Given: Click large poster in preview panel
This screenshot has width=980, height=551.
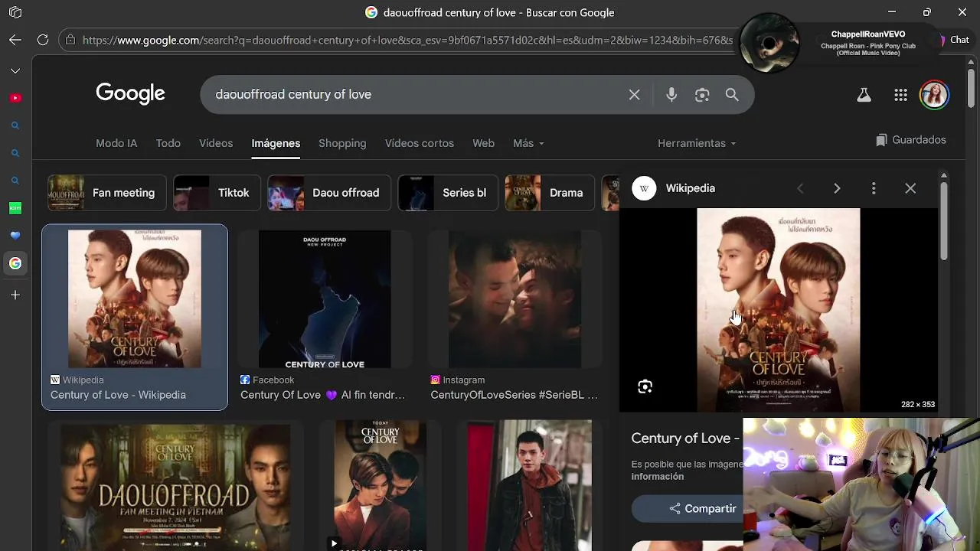Looking at the screenshot, I should coord(778,310).
